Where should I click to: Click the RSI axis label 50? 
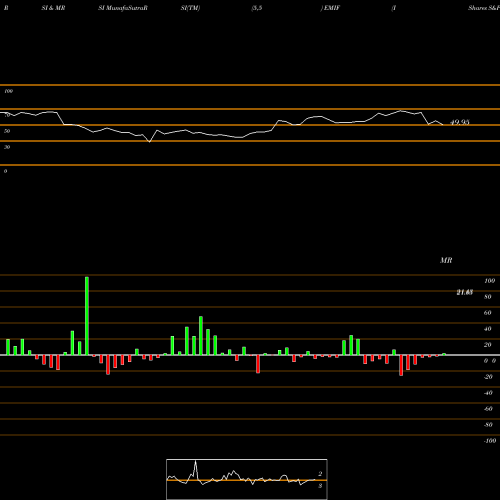click(7, 131)
